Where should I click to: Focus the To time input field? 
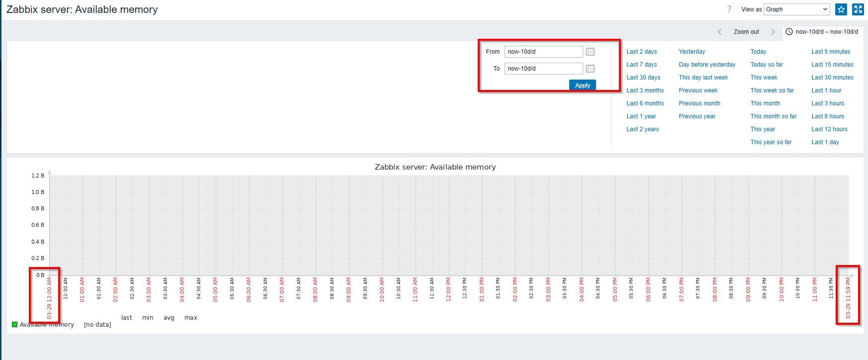(544, 69)
